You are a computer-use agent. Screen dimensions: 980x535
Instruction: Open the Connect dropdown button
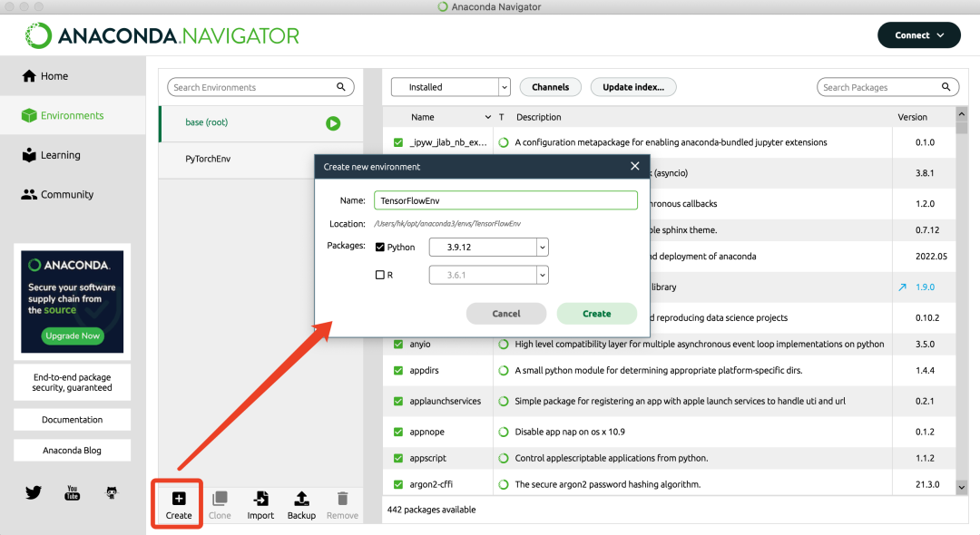(x=918, y=35)
